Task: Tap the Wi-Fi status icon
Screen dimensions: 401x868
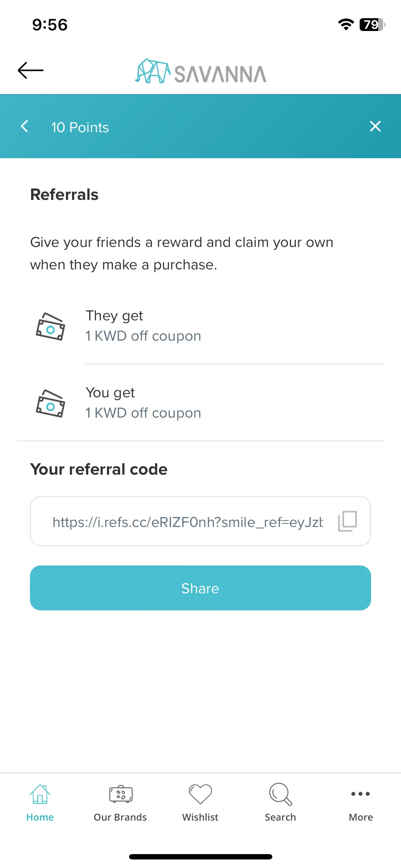Action: click(x=346, y=24)
